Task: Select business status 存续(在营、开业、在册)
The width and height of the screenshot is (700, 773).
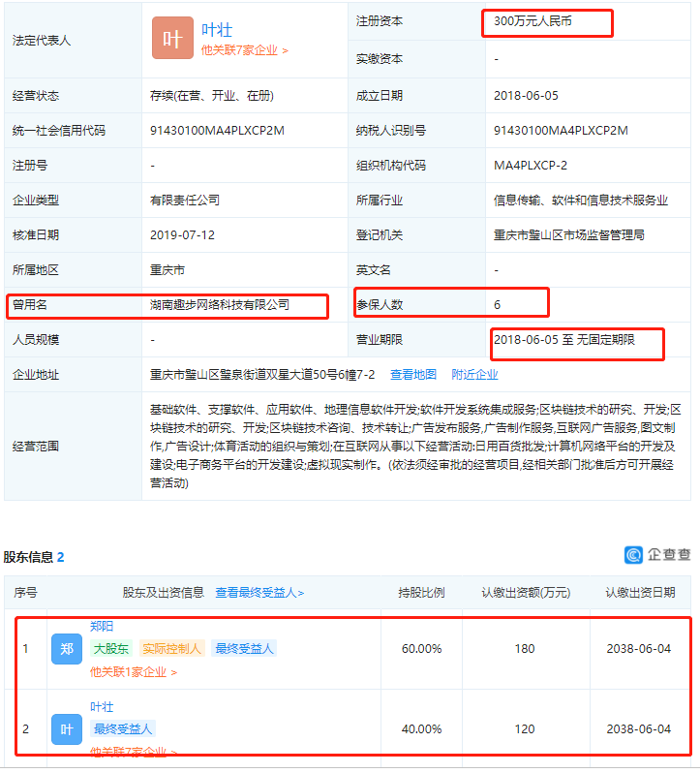Action: pyautogui.click(x=212, y=96)
